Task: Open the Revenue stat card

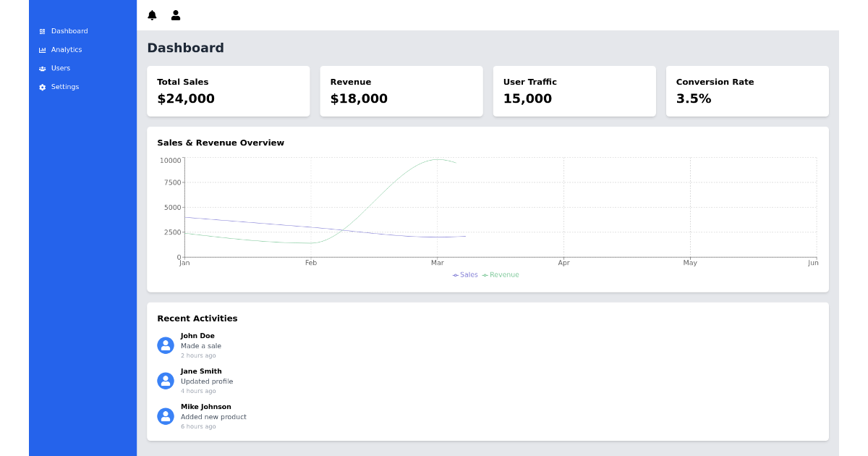Action: [x=401, y=91]
